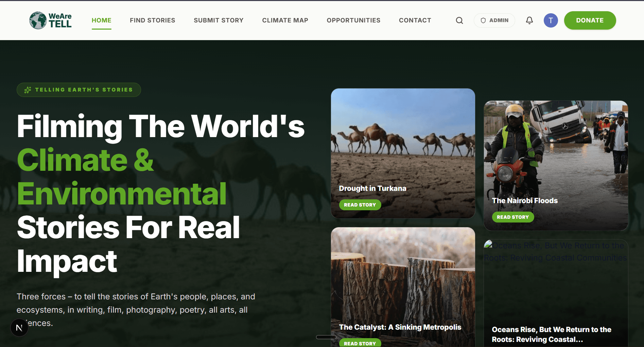Click the sparkle icon in Telling Earth's Stories badge
The image size is (644, 347).
(x=28, y=90)
